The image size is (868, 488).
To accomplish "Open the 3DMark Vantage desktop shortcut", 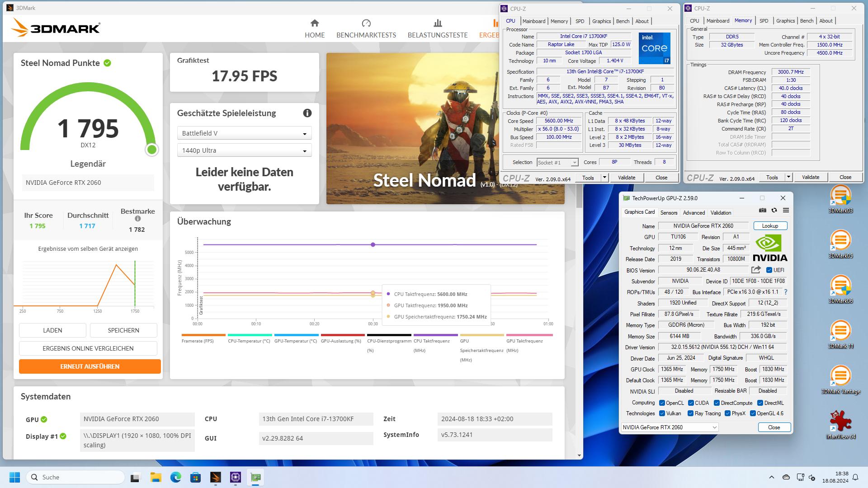I will [840, 380].
